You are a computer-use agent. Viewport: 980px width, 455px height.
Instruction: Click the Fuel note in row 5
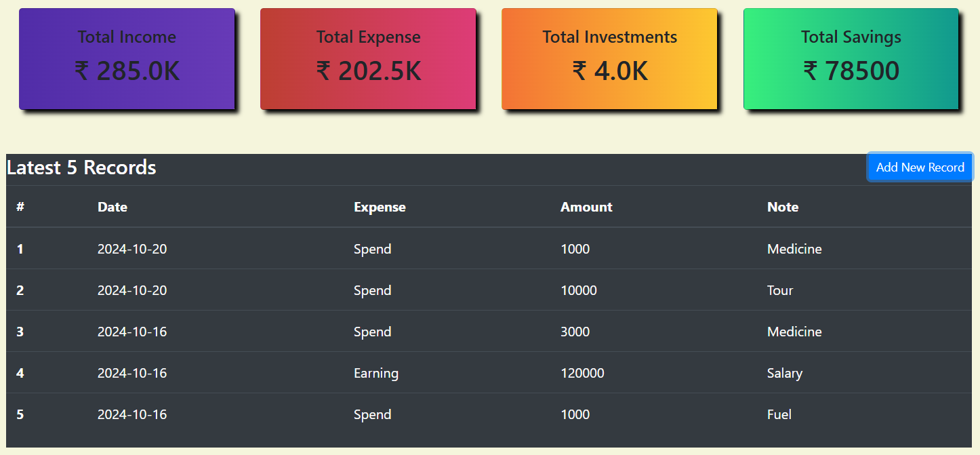779,414
